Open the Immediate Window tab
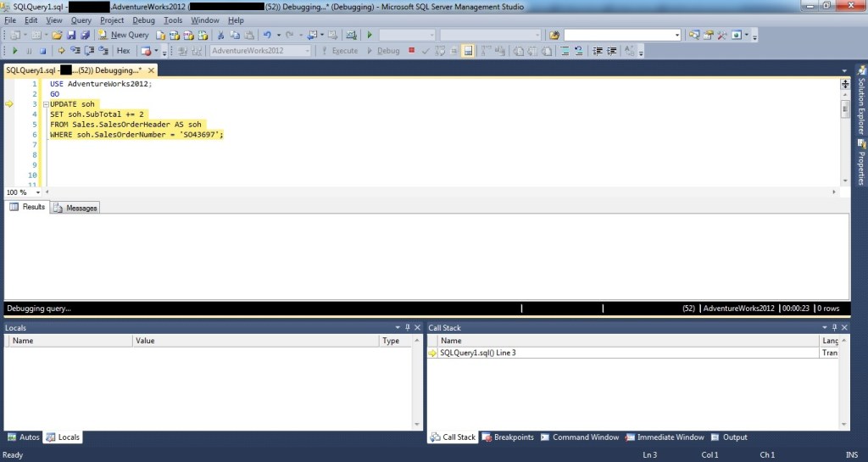 [x=665, y=437]
